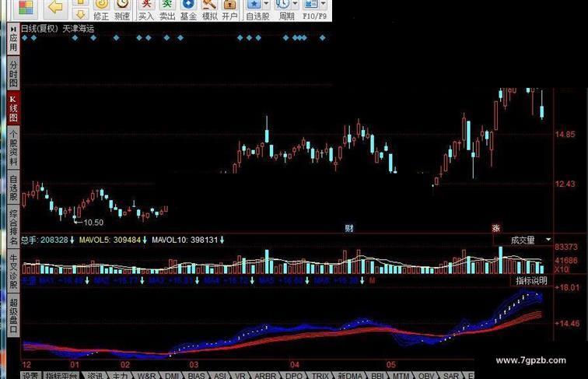Select the K线图 sidebar tab
588x379 pixels.
(13, 109)
